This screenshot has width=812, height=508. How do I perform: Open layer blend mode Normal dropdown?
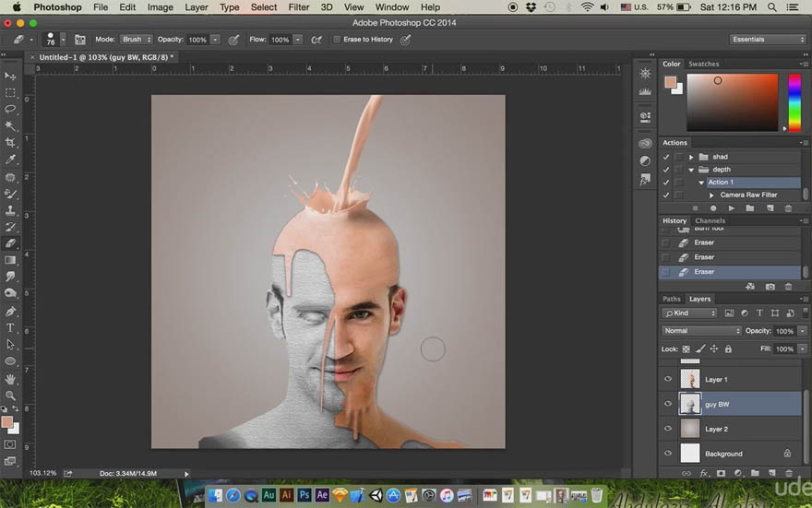pyautogui.click(x=701, y=331)
